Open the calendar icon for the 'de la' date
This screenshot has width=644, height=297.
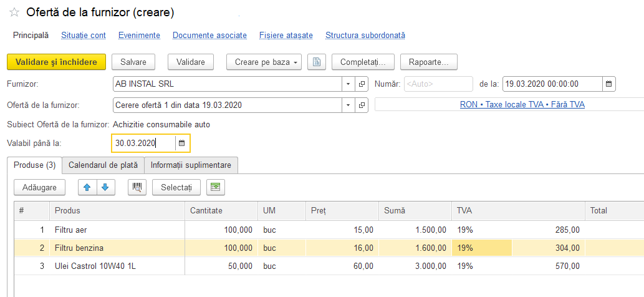pyautogui.click(x=609, y=84)
